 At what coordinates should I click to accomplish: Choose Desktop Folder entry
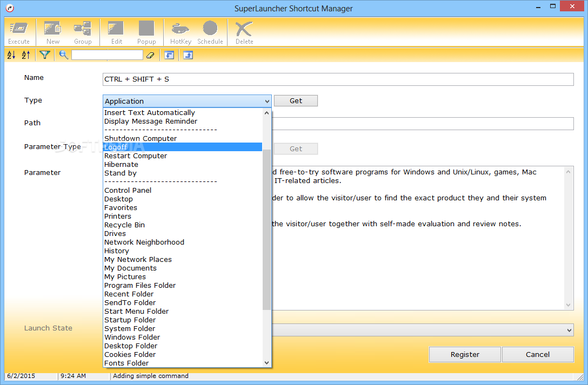tap(183, 346)
